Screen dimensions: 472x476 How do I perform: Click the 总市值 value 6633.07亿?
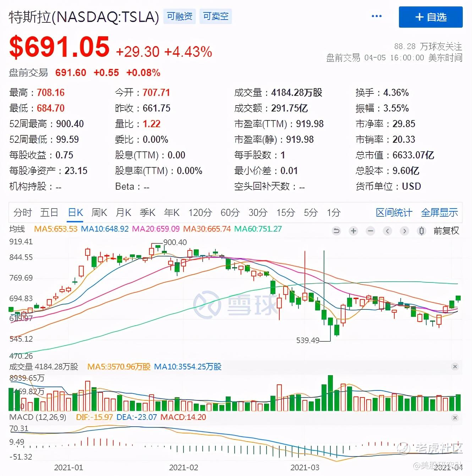[x=413, y=155]
